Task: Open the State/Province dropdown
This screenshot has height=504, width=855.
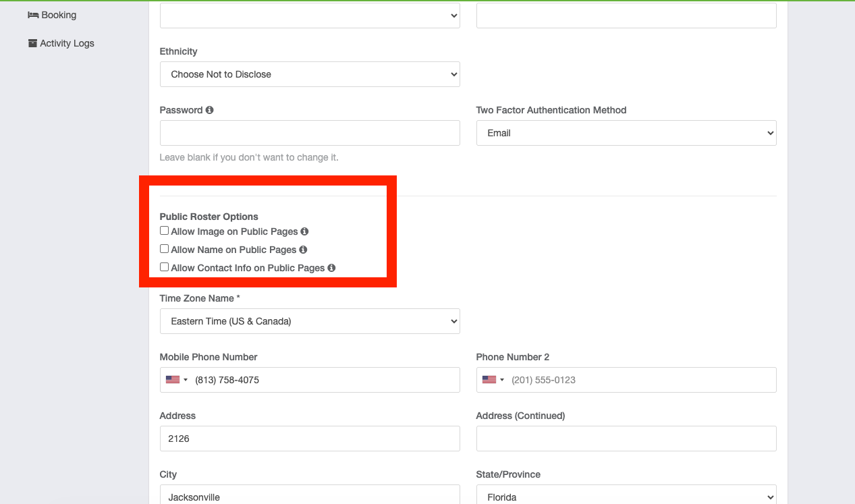Action: coord(626,496)
